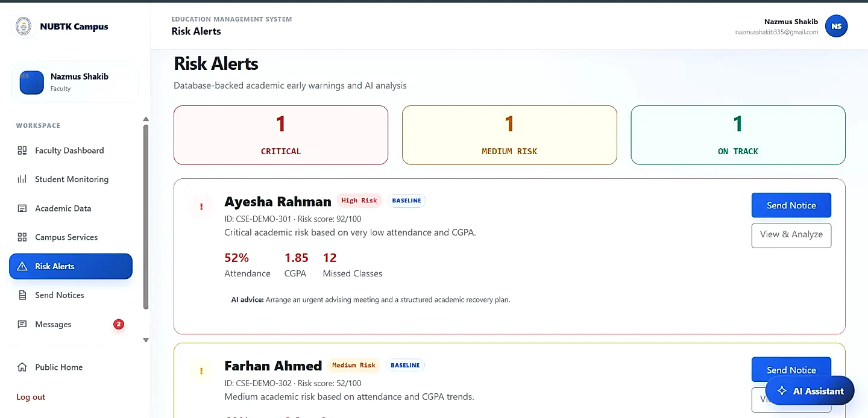This screenshot has width=868, height=418.
Task: Click the Campus Services grid icon
Action: [x=22, y=237]
